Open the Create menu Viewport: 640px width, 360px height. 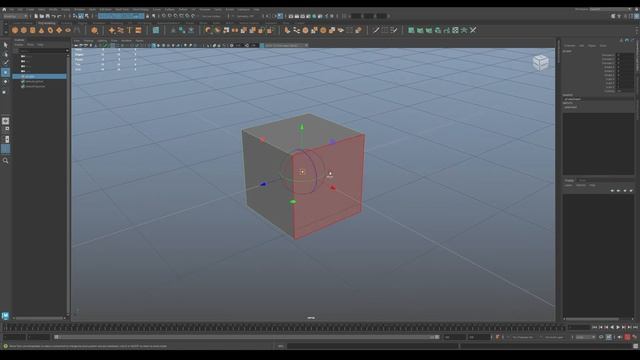30,9
